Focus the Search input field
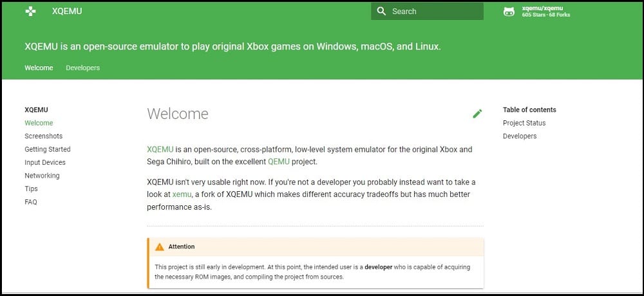Image resolution: width=644 pixels, height=296 pixels. pyautogui.click(x=427, y=11)
